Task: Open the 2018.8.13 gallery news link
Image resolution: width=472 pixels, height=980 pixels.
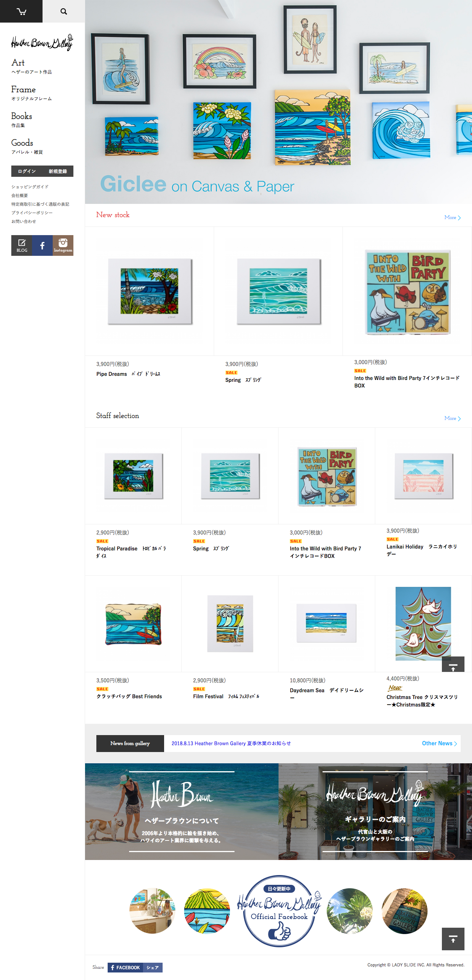Action: click(x=231, y=743)
